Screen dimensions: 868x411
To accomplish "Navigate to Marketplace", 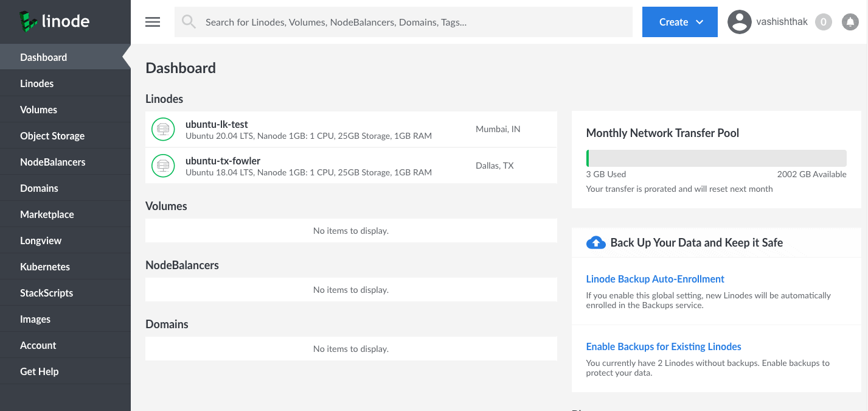I will click(x=65, y=214).
